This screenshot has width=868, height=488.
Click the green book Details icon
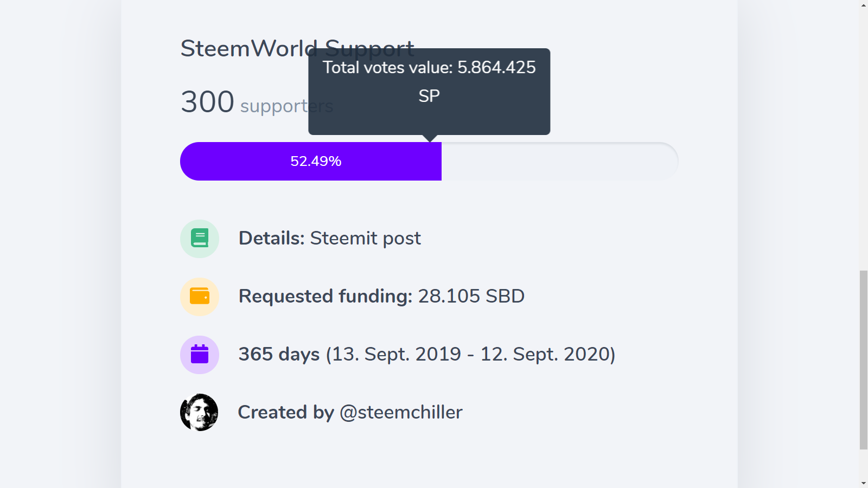point(199,239)
